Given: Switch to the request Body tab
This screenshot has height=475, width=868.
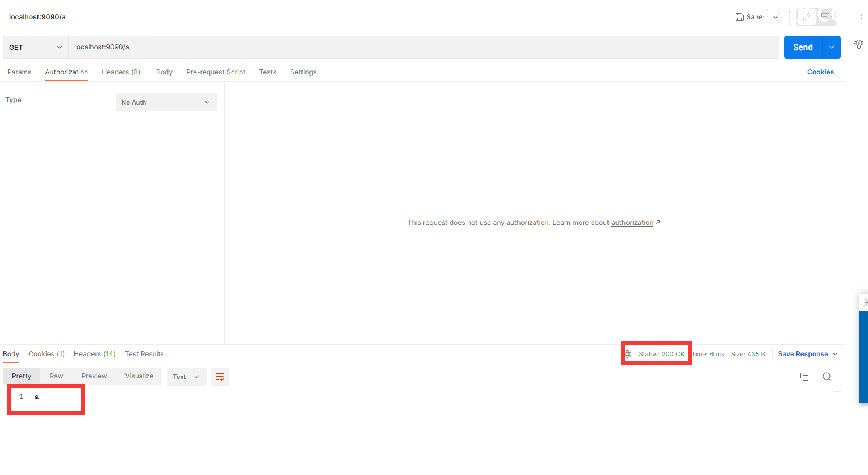Looking at the screenshot, I should [x=164, y=72].
